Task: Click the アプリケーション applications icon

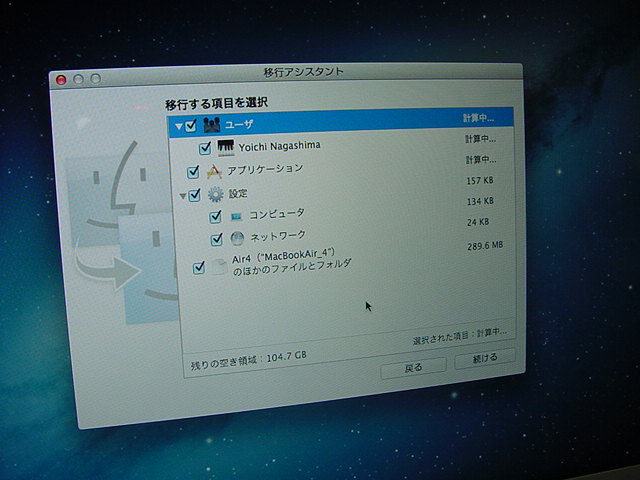Action: pos(214,171)
